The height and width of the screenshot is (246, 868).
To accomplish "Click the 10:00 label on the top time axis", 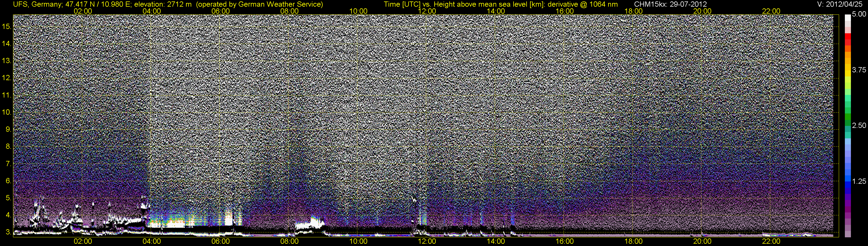I will 358,11.
